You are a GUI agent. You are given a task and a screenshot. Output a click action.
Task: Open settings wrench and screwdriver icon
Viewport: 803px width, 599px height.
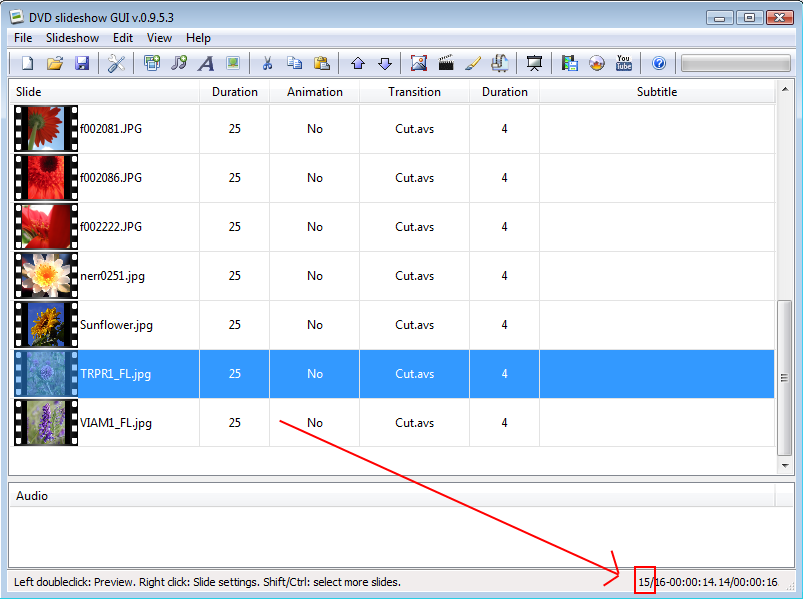tap(116, 63)
